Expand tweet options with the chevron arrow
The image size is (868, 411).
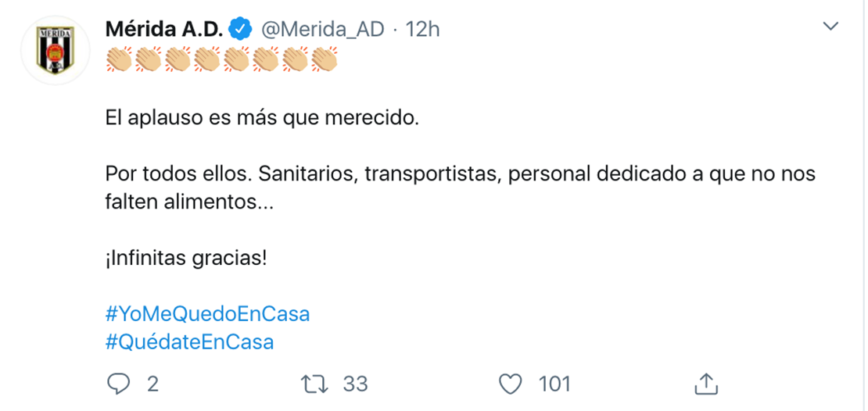click(x=831, y=26)
